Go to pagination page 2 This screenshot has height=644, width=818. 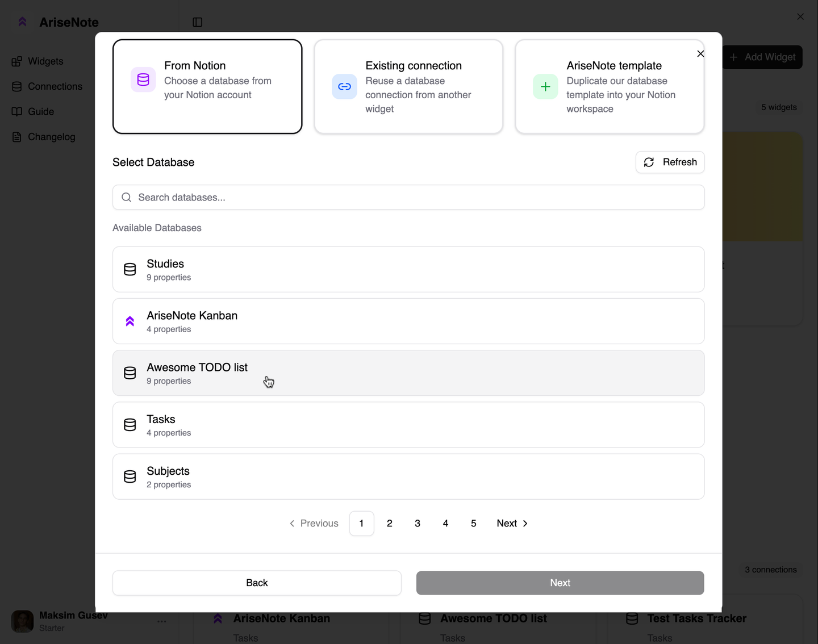click(x=390, y=523)
